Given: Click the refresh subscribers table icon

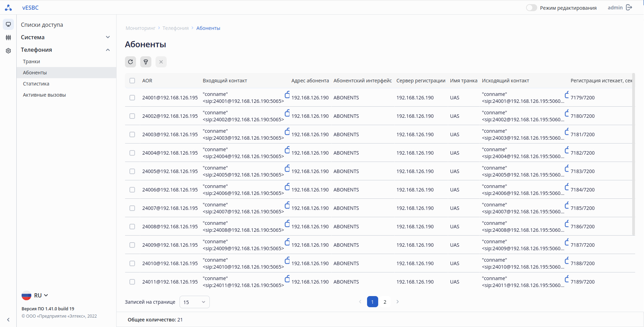Looking at the screenshot, I should (130, 62).
